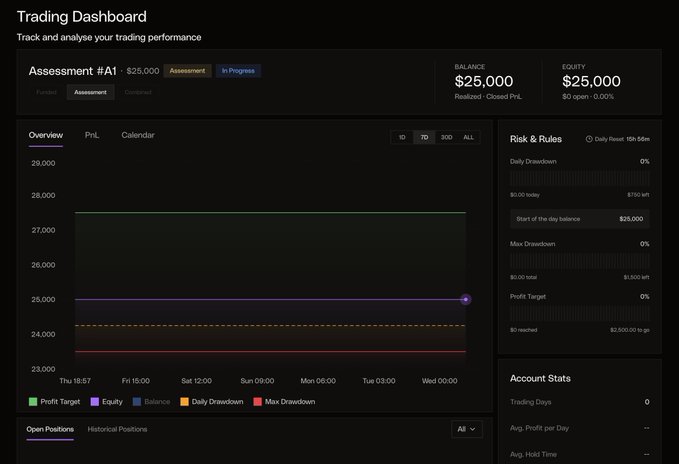Select the ALL chart range
This screenshot has height=464, width=679.
point(469,137)
